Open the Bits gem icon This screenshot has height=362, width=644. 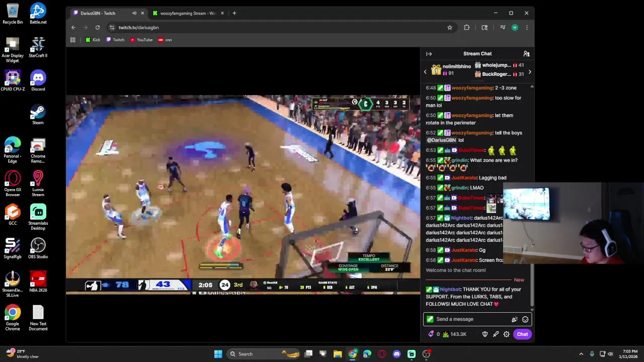point(431,334)
